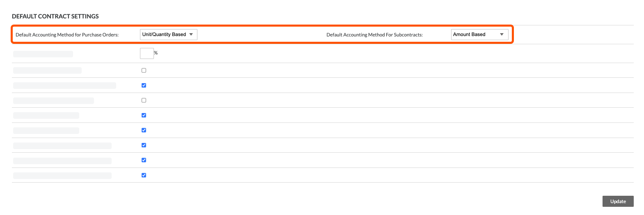The image size is (644, 215).
Task: Open the Subcontracts accounting method dropdown
Action: coord(479,34)
